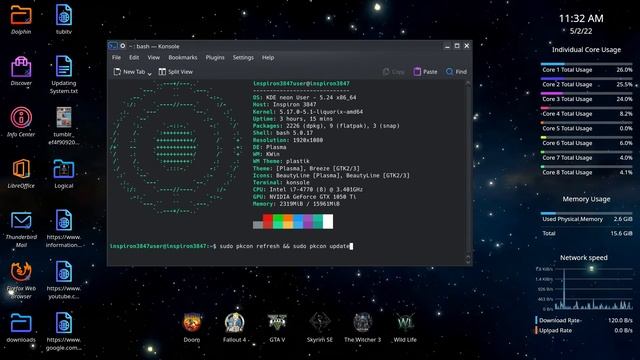This screenshot has height=360, width=640.
Task: Click the red color block in neofetch output
Action: [268, 221]
